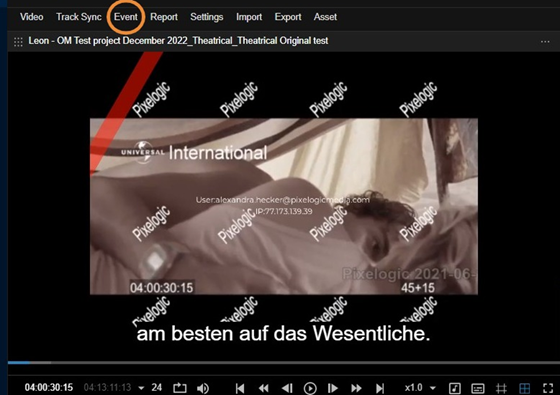Step one frame forward
The image size is (560, 395).
332,388
